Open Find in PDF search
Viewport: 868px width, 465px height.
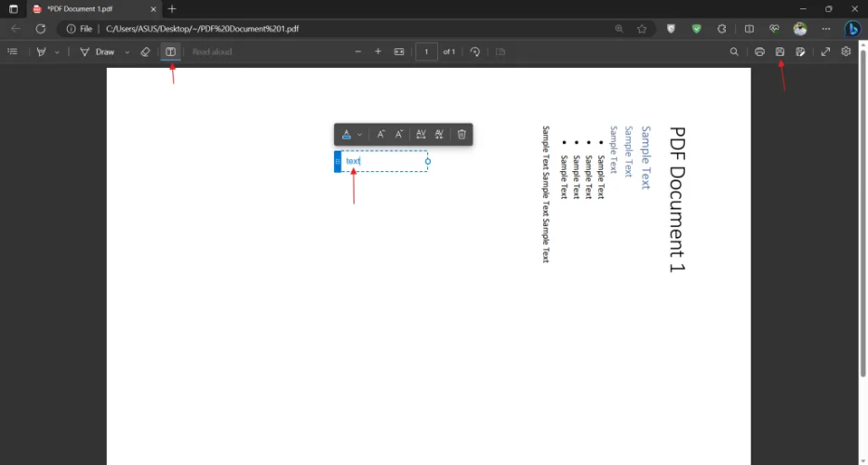click(734, 51)
